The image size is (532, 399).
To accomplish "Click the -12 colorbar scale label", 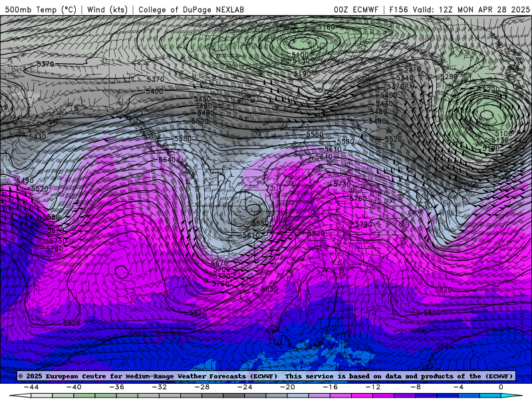I will click(x=373, y=387).
